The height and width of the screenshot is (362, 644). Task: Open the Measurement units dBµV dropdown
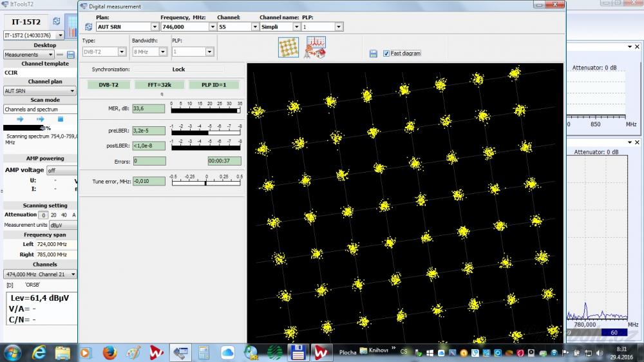coord(63,225)
